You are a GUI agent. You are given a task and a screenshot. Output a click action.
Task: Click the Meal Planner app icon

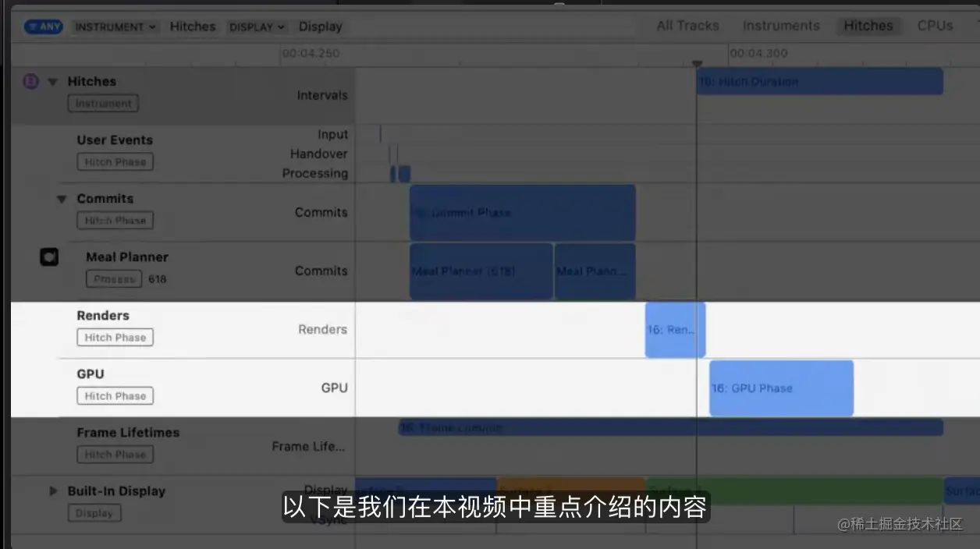49,257
